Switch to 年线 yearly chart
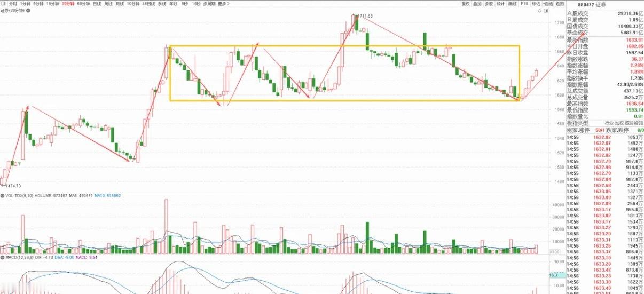Viewport: 644px width, 294px height. point(174,3)
